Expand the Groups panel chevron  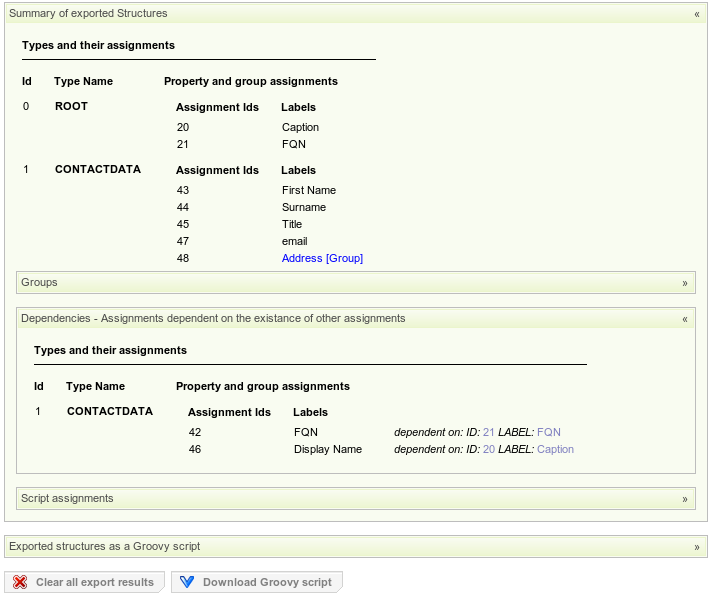click(685, 283)
